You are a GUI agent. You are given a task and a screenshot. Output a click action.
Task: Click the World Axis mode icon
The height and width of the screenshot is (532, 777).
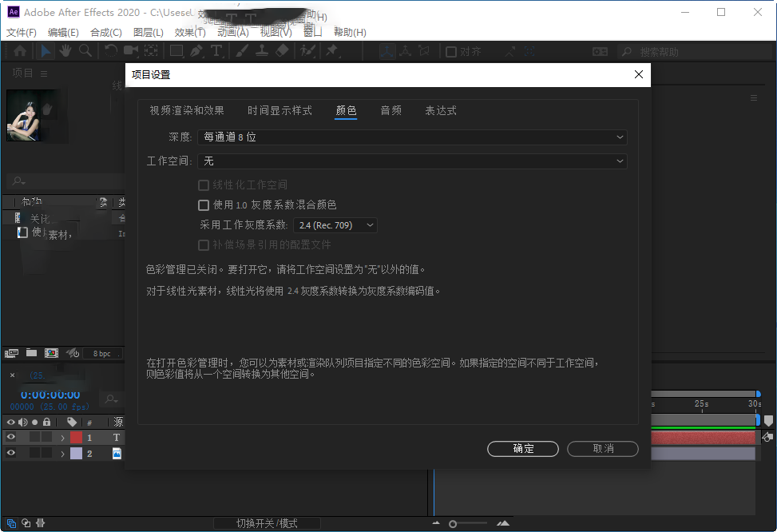tap(406, 50)
